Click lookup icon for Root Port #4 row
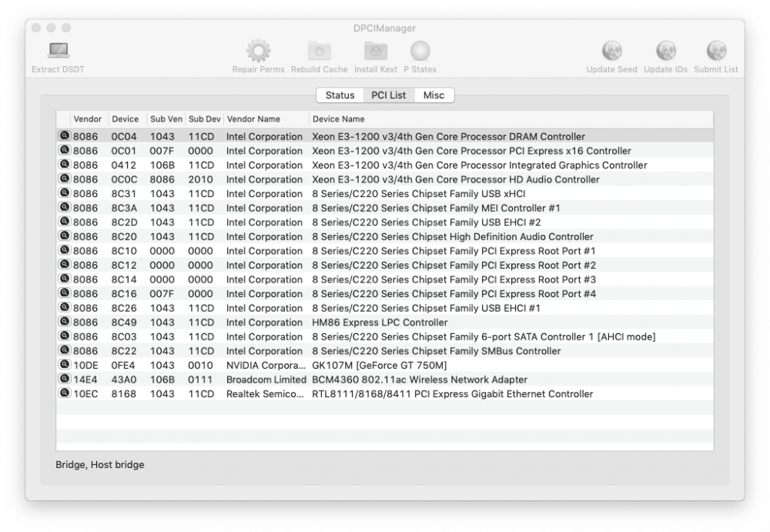 (65, 293)
